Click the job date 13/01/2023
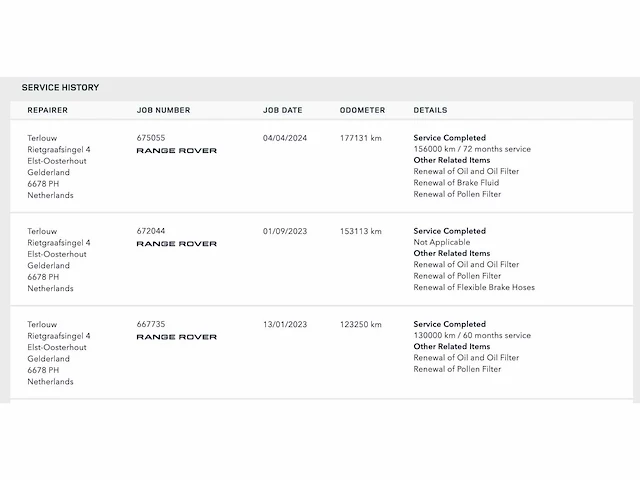The height and width of the screenshot is (480, 640). (x=284, y=324)
